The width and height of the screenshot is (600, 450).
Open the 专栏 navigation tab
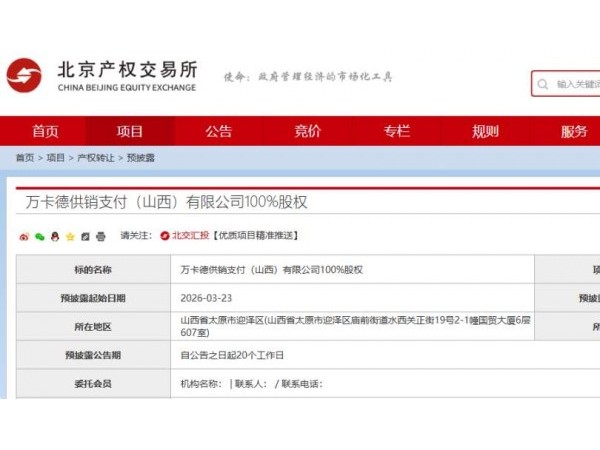[x=396, y=131]
